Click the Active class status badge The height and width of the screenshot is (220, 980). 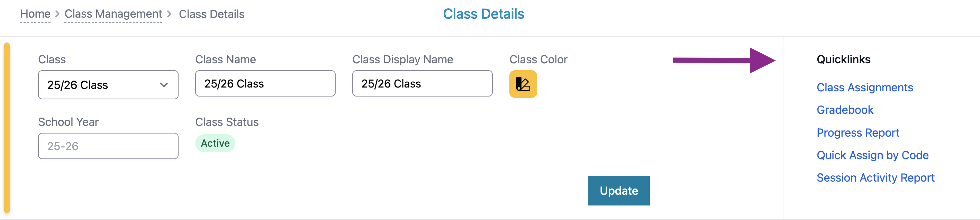pyautogui.click(x=215, y=143)
